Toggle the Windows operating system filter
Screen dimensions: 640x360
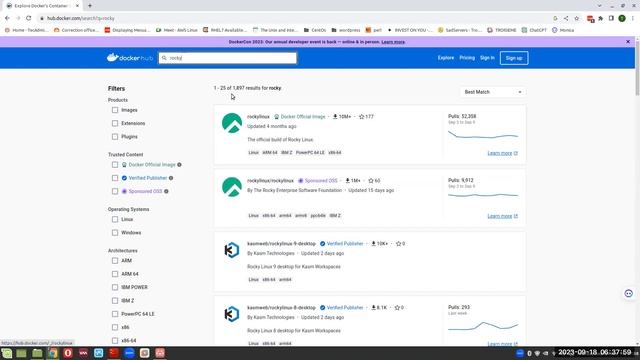[x=115, y=233]
